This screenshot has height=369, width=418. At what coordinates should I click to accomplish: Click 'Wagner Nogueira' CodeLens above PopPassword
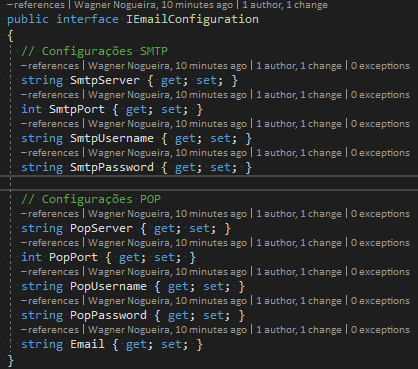coord(167,301)
